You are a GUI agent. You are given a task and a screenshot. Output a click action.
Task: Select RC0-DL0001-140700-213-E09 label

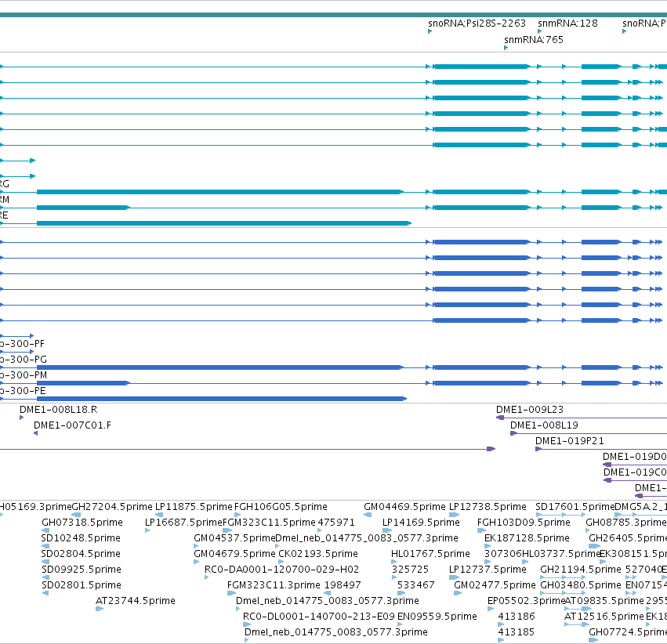319,617
